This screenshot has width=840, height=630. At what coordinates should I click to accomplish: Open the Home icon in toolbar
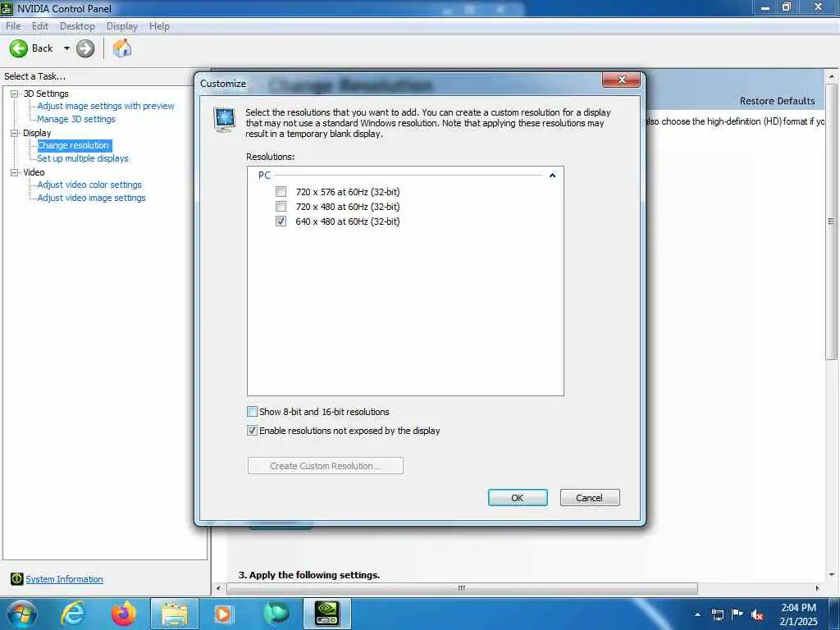click(x=122, y=48)
